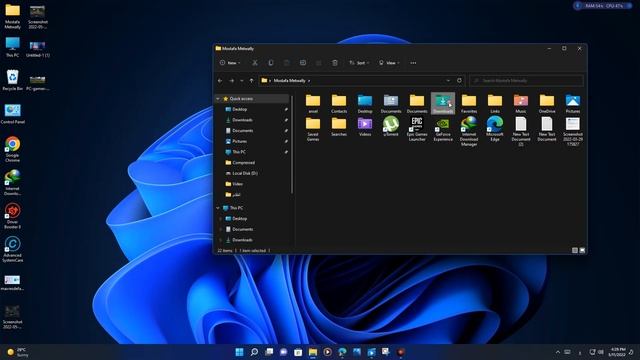This screenshot has width=640, height=360.
Task: Click the Copy icon in the File Explorer toolbar
Action: coord(271,63)
